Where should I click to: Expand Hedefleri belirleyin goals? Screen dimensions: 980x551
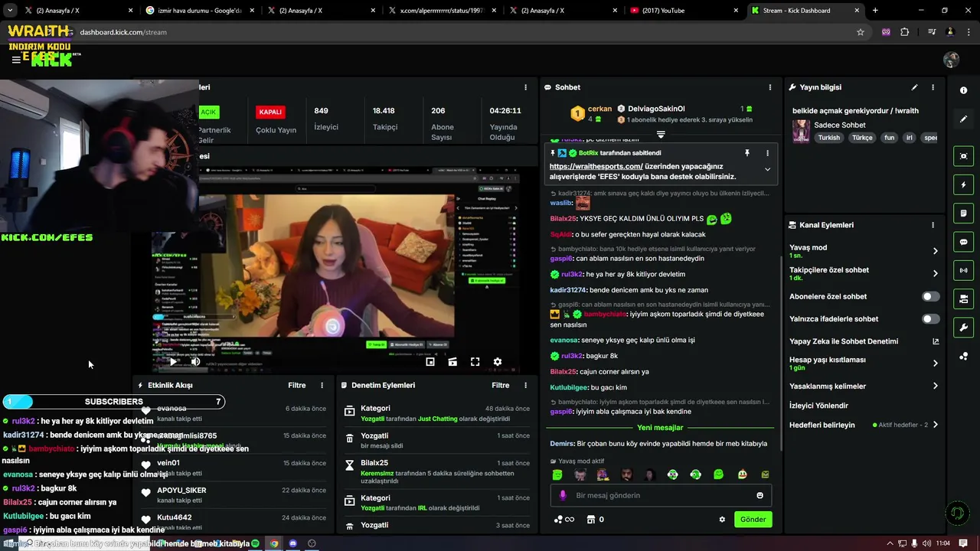[935, 425]
